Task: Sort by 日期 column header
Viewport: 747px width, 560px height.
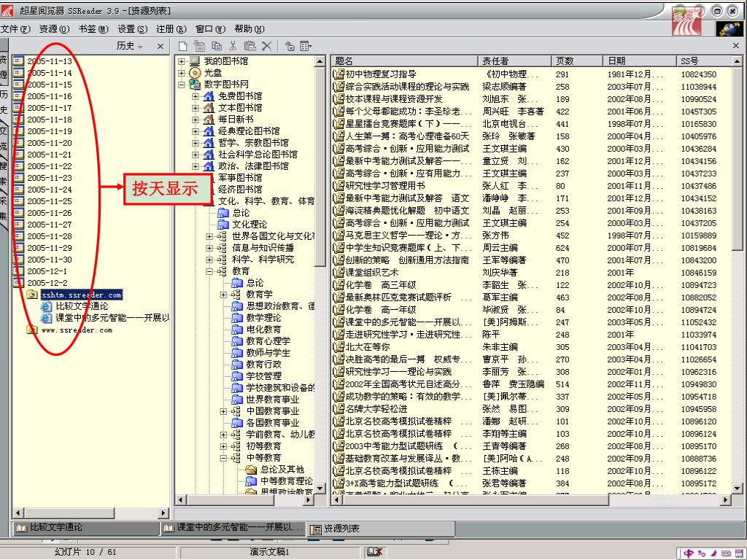Action: pos(639,61)
